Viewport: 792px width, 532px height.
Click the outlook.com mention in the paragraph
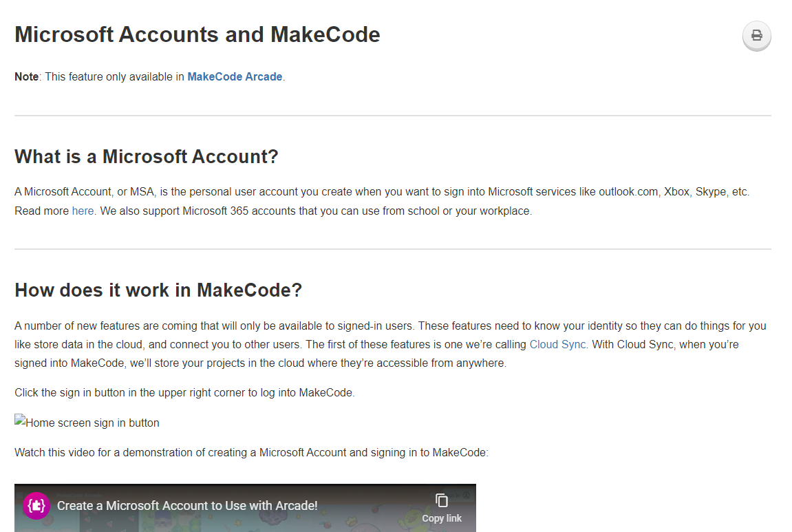628,191
